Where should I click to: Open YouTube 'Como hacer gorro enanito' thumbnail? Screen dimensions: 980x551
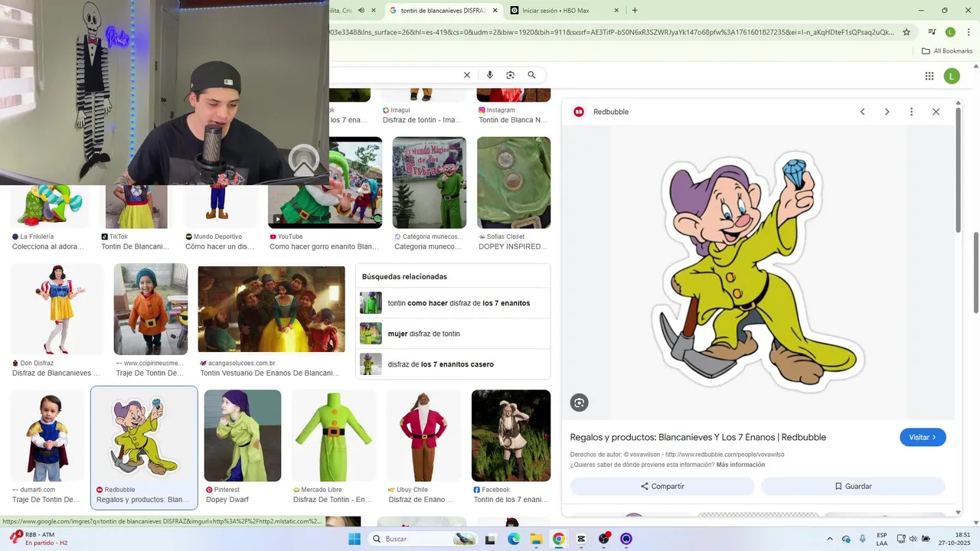325,184
